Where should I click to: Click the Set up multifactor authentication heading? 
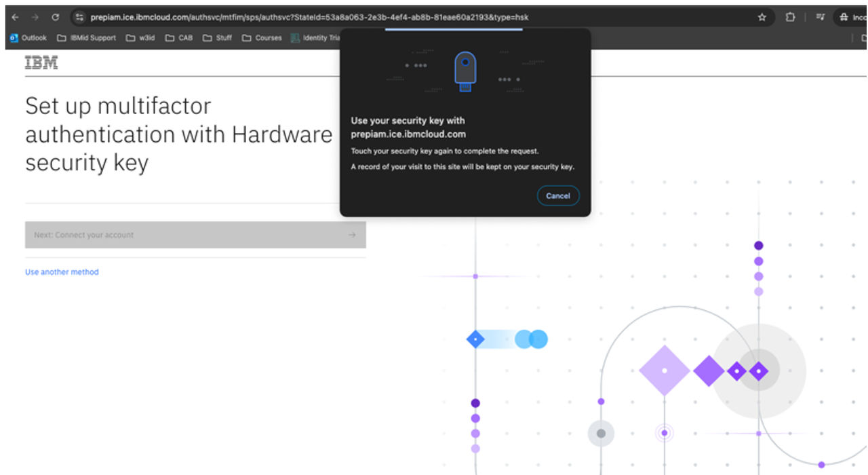click(179, 134)
